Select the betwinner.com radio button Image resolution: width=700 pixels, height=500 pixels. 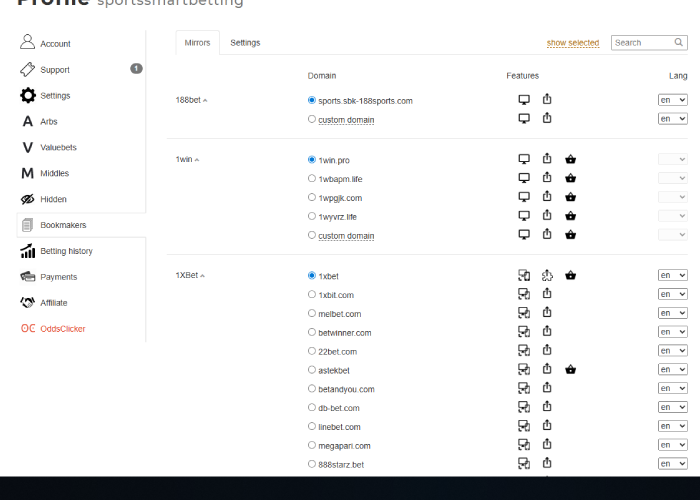[312, 332]
